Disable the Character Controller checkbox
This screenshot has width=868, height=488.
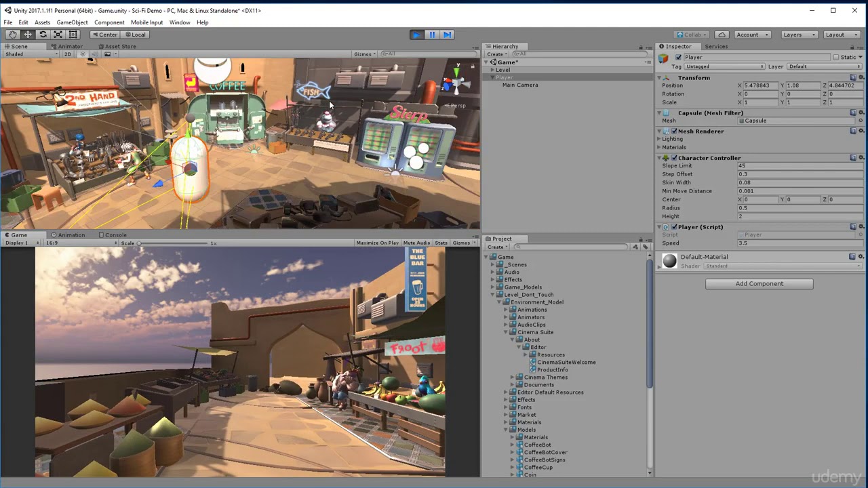pos(674,158)
